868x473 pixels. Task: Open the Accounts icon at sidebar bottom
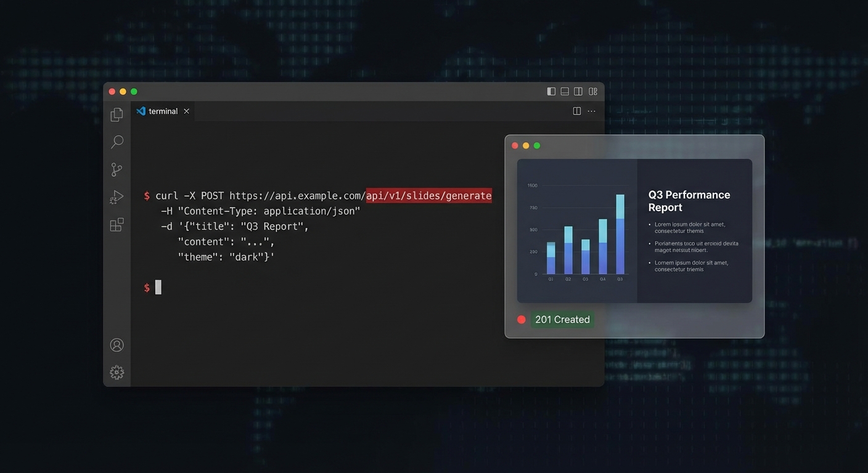(x=117, y=345)
